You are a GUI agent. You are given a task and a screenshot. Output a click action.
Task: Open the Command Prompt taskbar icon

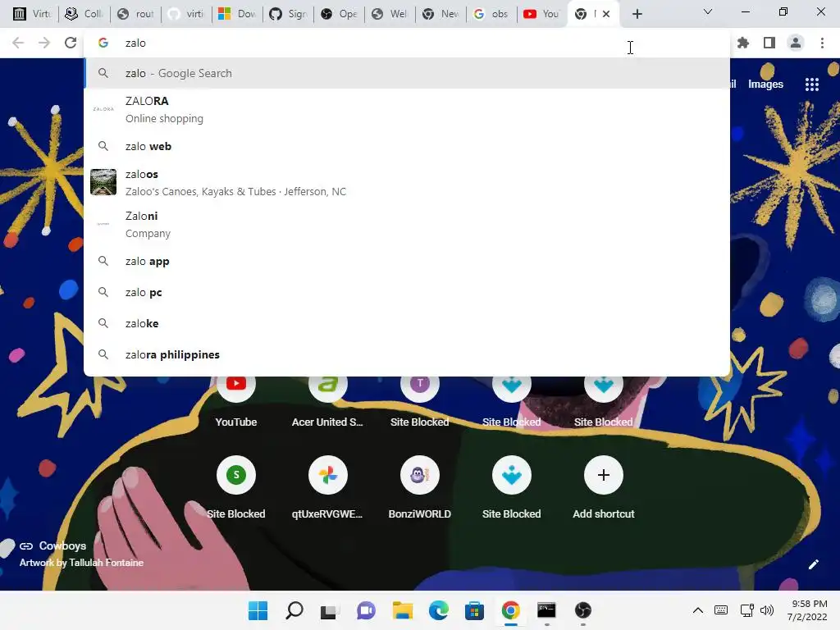tap(546, 610)
